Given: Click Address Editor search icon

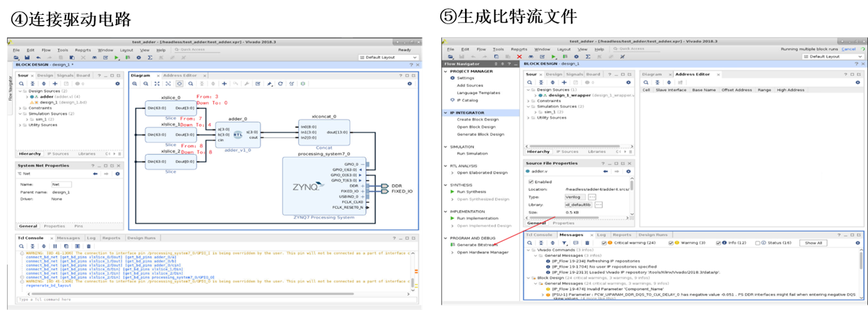Looking at the screenshot, I should [x=646, y=82].
